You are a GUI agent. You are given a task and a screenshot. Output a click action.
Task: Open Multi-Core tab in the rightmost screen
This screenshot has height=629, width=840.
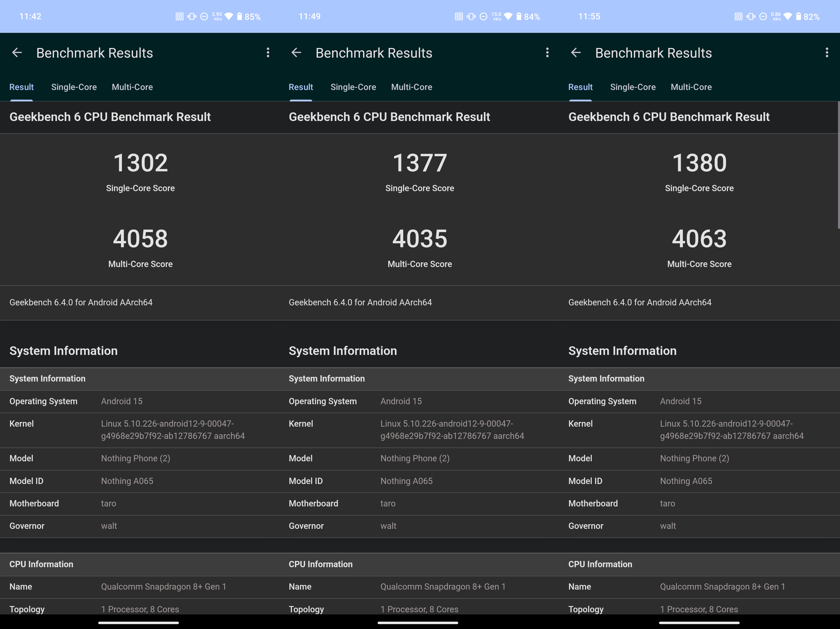tap(691, 87)
